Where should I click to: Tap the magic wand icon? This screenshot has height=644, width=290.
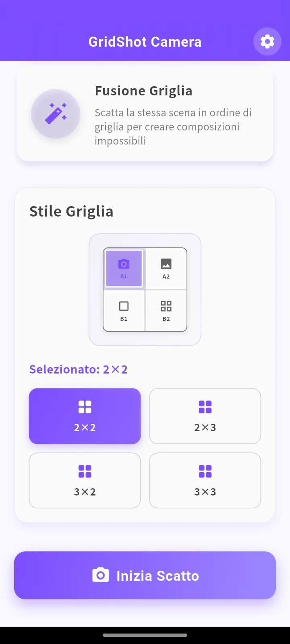tap(56, 114)
